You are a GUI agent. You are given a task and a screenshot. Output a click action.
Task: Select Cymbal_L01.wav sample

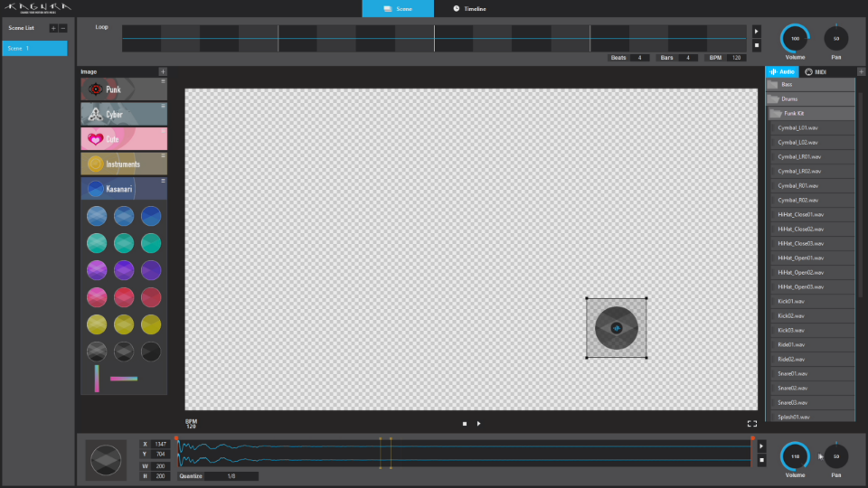pyautogui.click(x=813, y=127)
